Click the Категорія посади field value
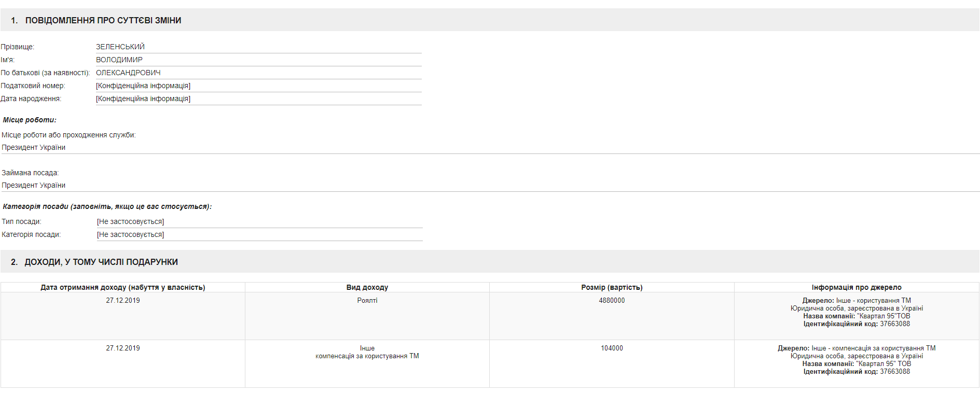Screen dimensions: 980x393 (130, 234)
